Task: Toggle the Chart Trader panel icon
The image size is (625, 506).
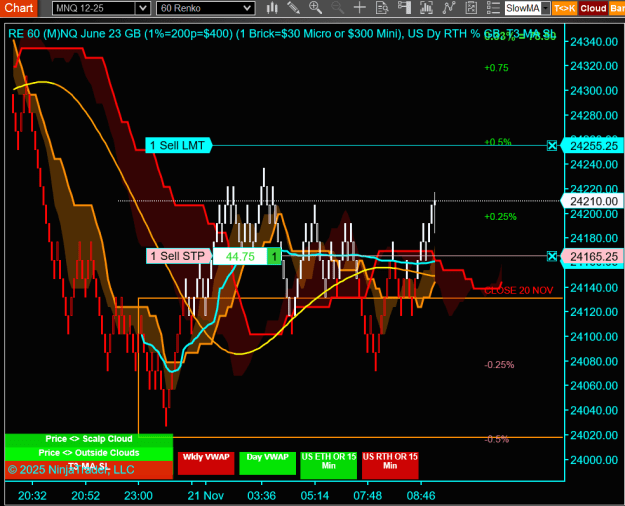Action: click(404, 8)
